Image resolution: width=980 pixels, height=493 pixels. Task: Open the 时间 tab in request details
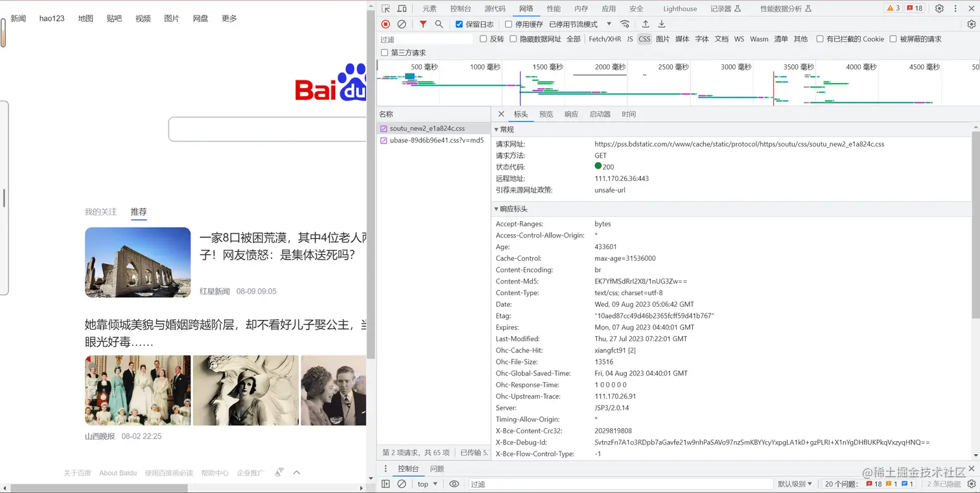(629, 114)
